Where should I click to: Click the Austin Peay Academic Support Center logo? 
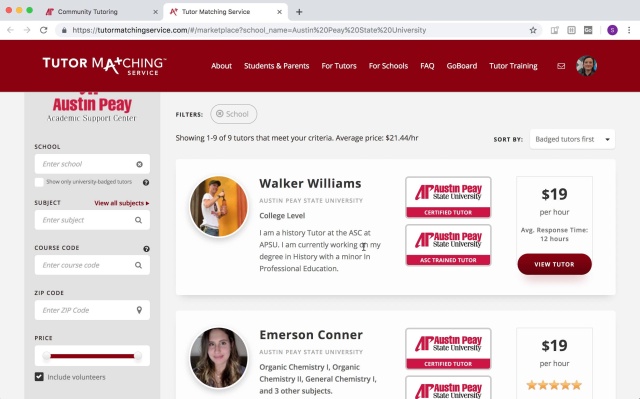(92, 108)
